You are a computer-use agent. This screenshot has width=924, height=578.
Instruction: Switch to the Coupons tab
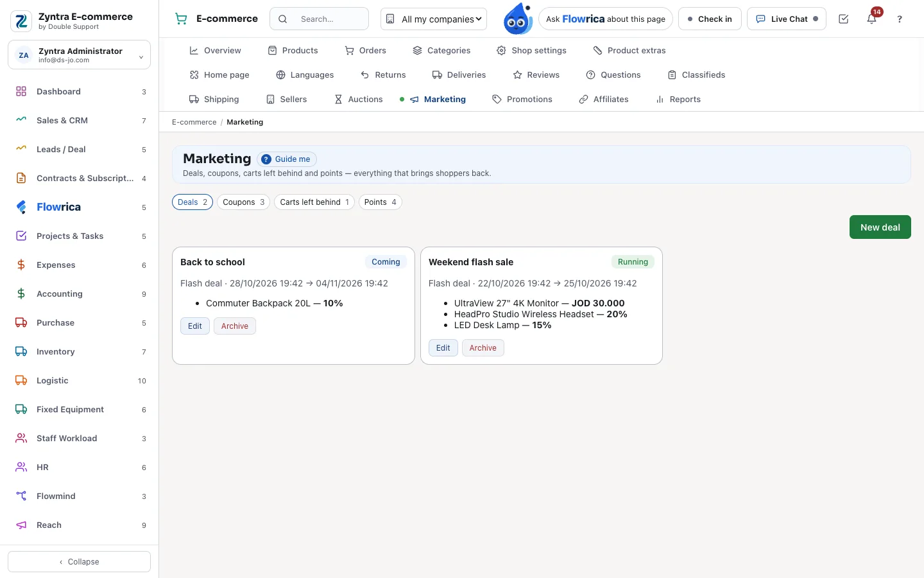[x=243, y=202]
